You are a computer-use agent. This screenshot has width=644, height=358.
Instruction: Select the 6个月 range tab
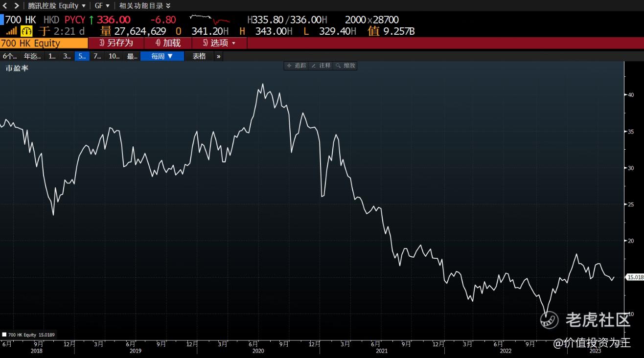10,56
